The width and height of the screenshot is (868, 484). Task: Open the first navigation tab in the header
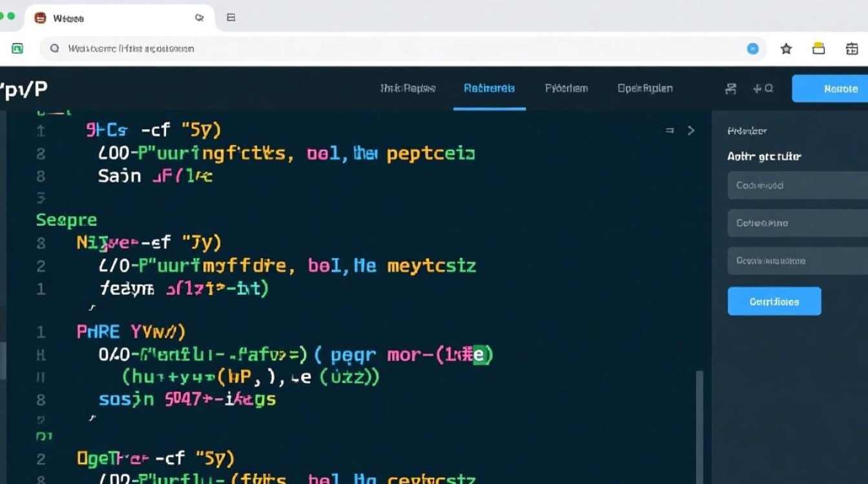[x=408, y=88]
